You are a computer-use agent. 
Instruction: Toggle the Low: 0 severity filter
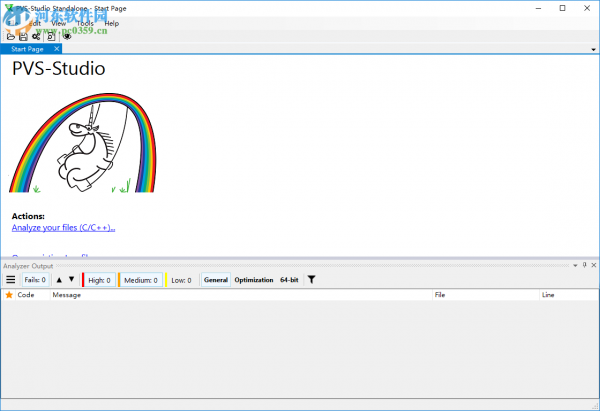pyautogui.click(x=181, y=280)
